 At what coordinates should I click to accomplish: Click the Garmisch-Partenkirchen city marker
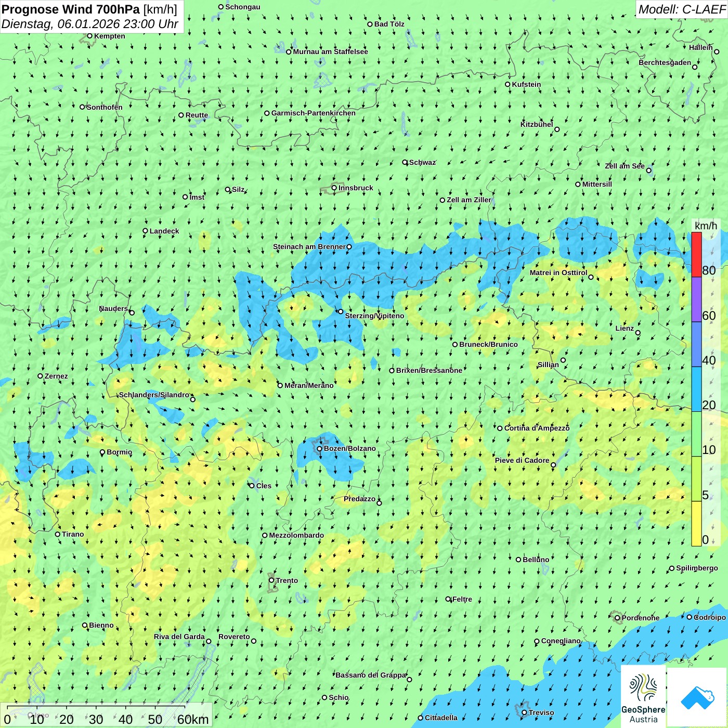pyautogui.click(x=267, y=113)
